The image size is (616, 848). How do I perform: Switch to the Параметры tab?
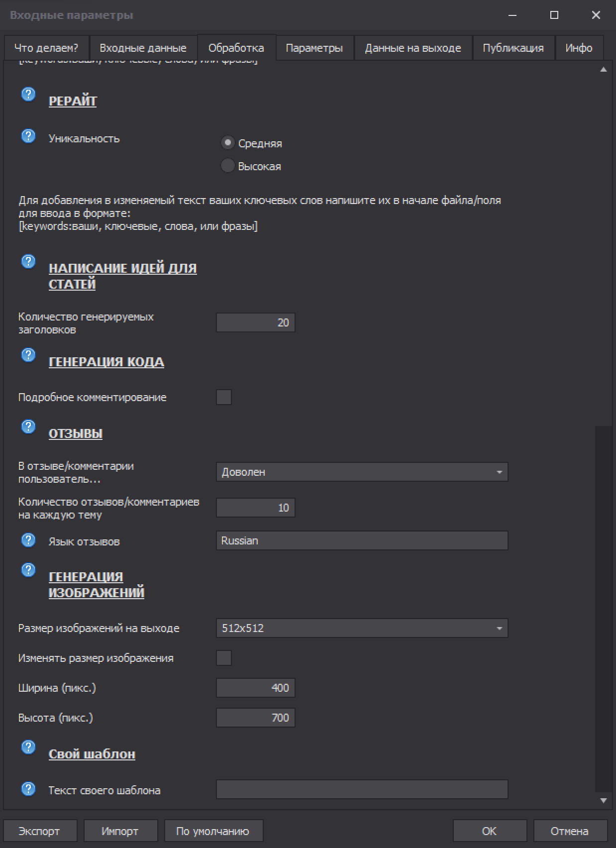pyautogui.click(x=314, y=48)
